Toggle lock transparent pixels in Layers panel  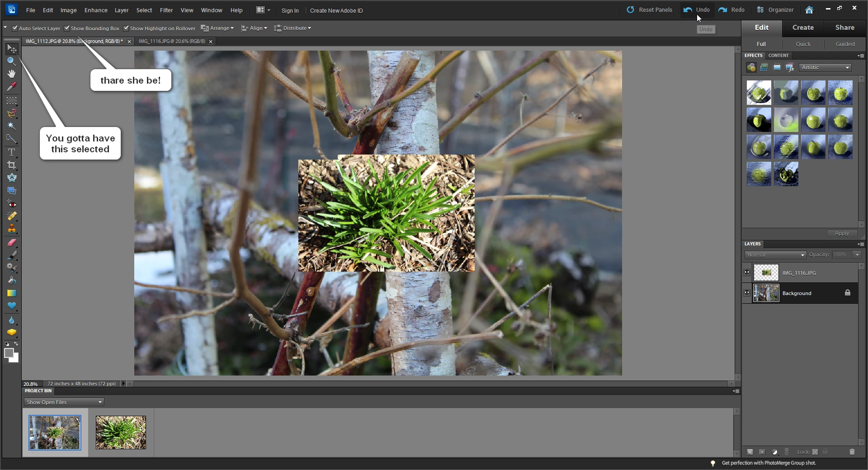pyautogui.click(x=815, y=451)
